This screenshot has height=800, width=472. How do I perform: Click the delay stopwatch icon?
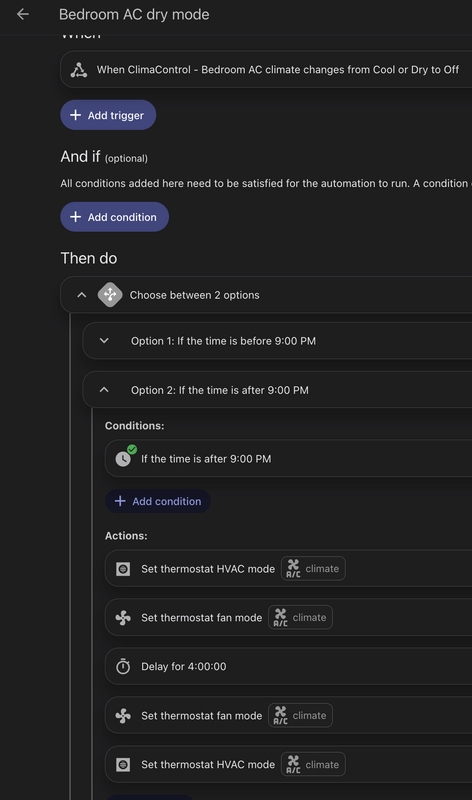(123, 666)
